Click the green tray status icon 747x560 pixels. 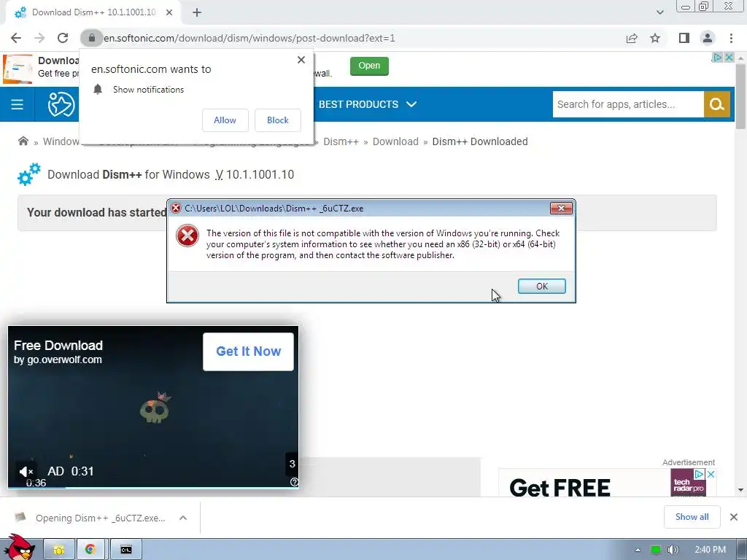tap(656, 550)
